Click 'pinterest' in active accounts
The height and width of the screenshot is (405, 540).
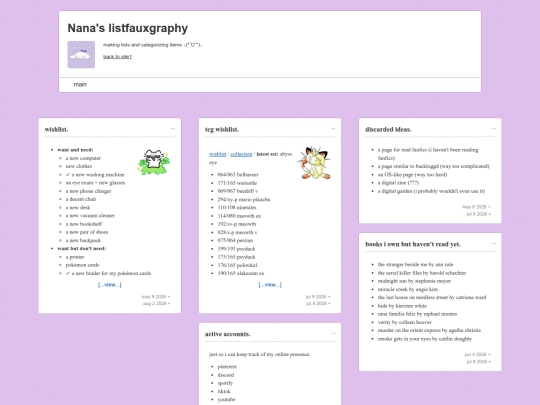[x=227, y=367]
